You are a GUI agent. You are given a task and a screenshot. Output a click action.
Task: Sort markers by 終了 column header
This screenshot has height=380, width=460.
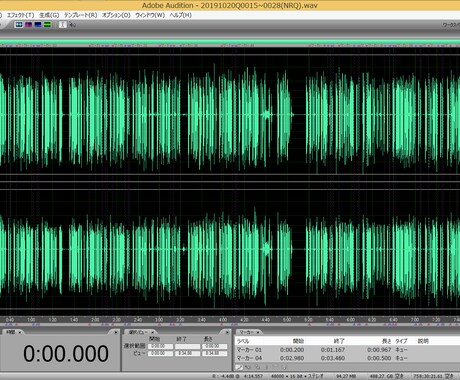339,341
